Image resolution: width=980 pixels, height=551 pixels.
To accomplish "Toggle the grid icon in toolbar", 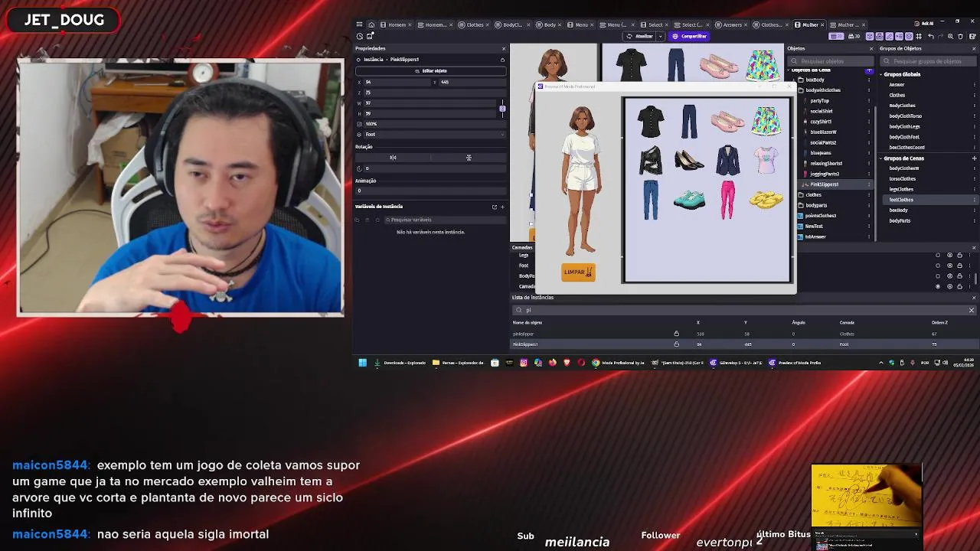I will pos(919,36).
